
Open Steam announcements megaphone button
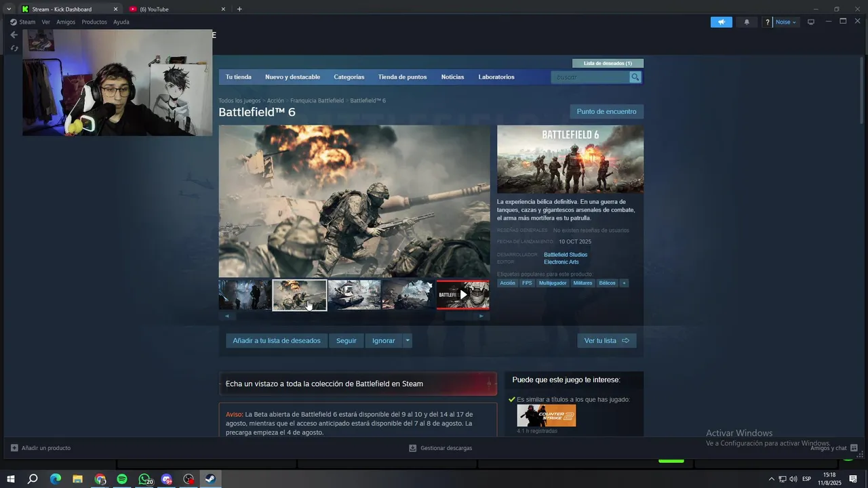[721, 22]
